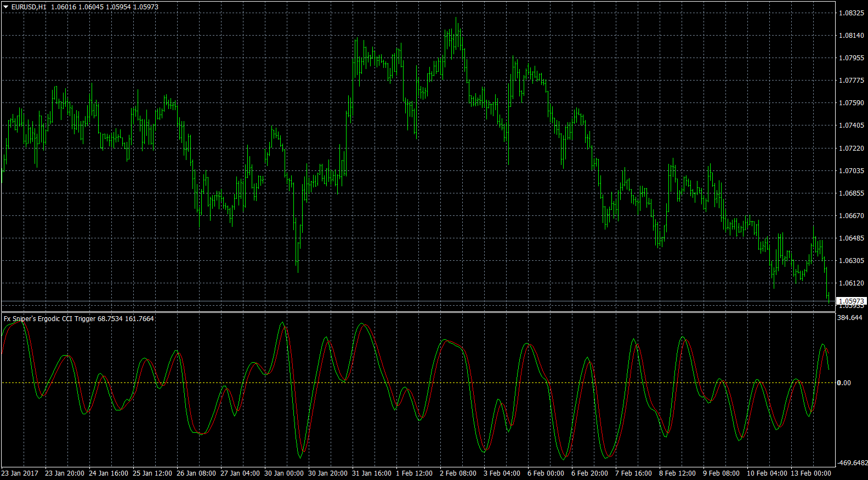The height and width of the screenshot is (480, 868).
Task: Select the 1.07220 price scale label
Action: (x=852, y=148)
